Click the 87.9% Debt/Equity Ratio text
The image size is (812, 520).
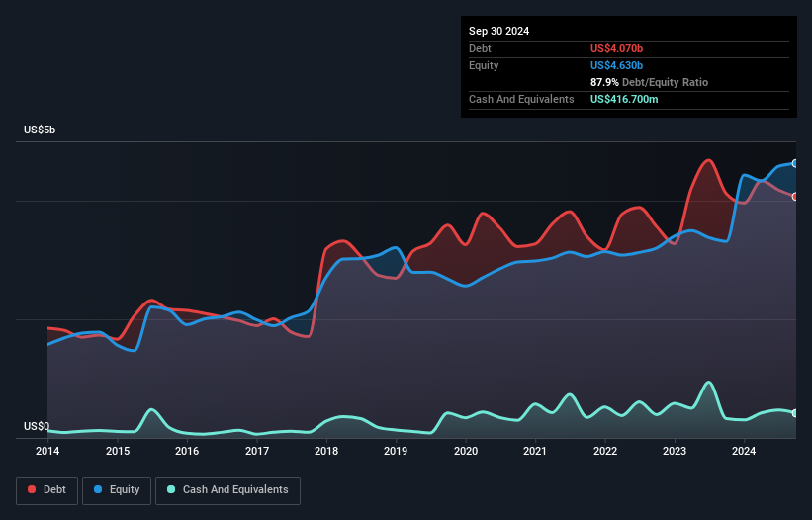[649, 82]
